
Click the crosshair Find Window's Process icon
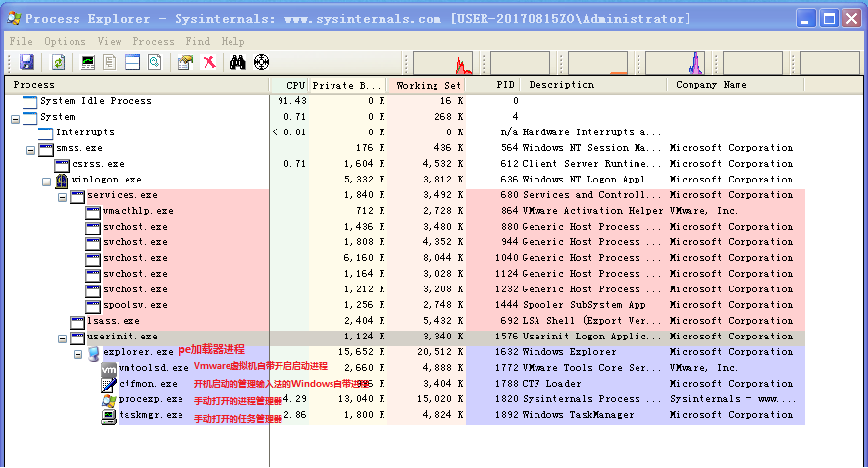[x=261, y=62]
